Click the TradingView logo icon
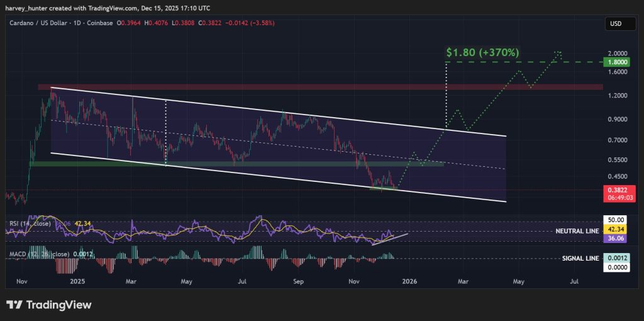Screen dimensions: 644x321 (x=15, y=305)
